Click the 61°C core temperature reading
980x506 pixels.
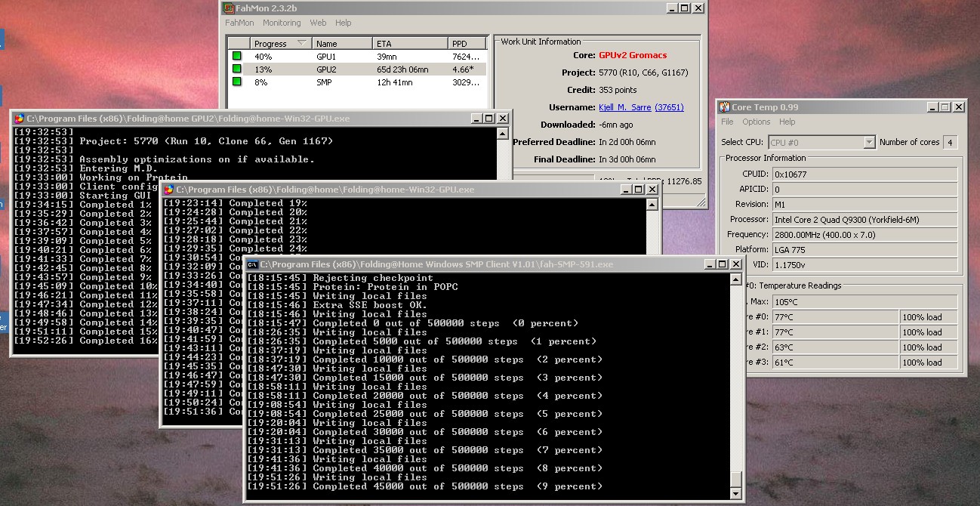click(x=834, y=363)
